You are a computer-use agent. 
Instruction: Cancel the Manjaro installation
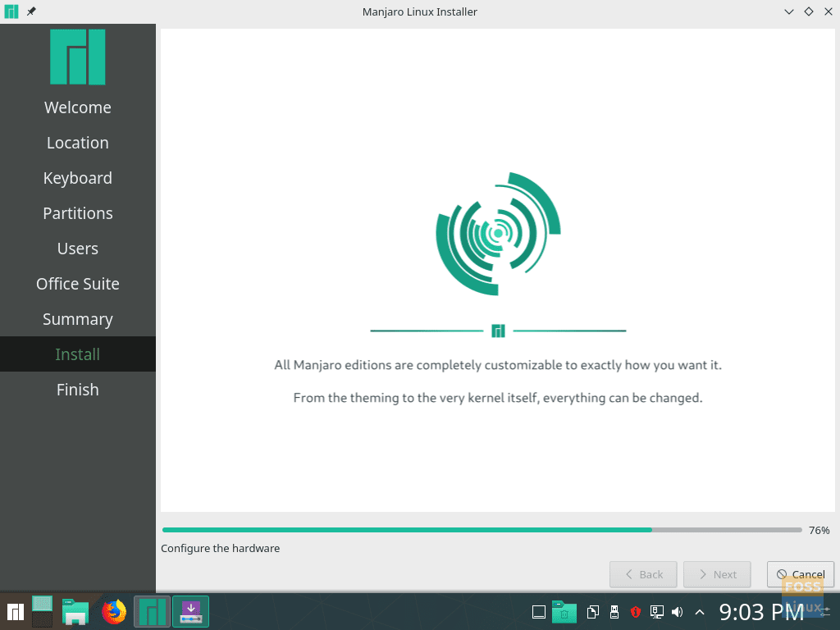800,574
